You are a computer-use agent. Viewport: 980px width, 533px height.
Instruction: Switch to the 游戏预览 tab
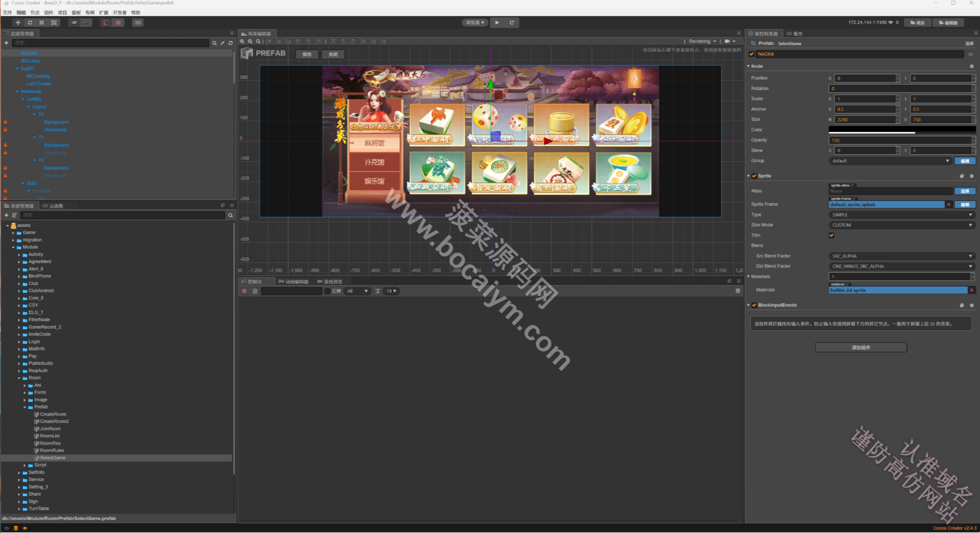[x=330, y=282]
